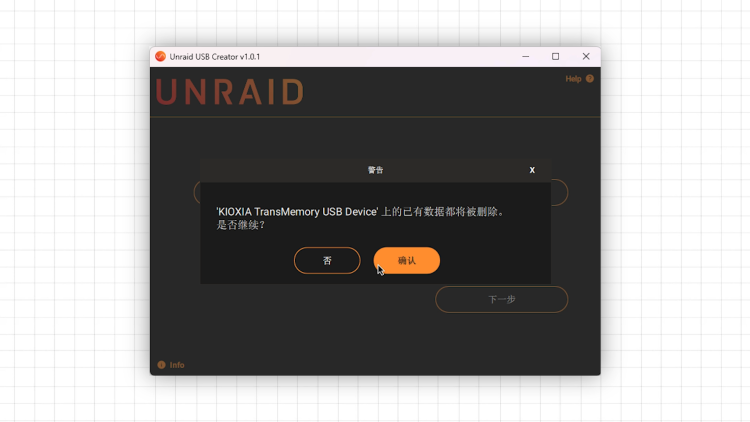Click the 'KIOXIA TransMemory USB Device' warning text
This screenshot has height=422, width=750.
pyautogui.click(x=361, y=211)
